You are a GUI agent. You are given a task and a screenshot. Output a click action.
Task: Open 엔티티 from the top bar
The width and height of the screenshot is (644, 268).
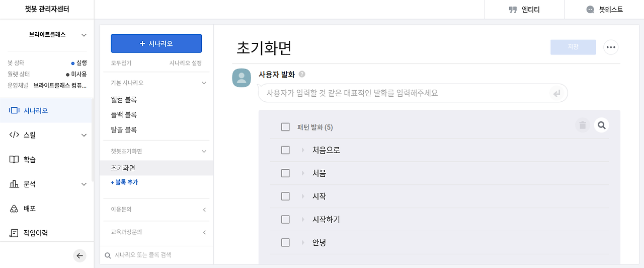pos(524,10)
